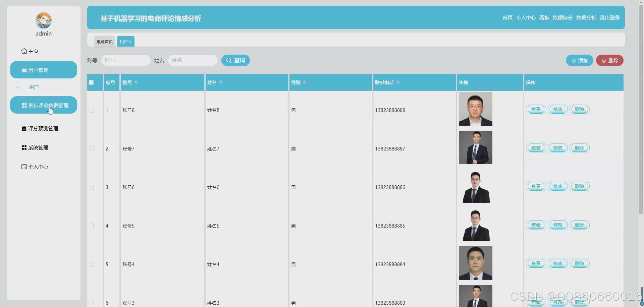Click 查看 for 账号8 row
644x307 pixels.
536,109
